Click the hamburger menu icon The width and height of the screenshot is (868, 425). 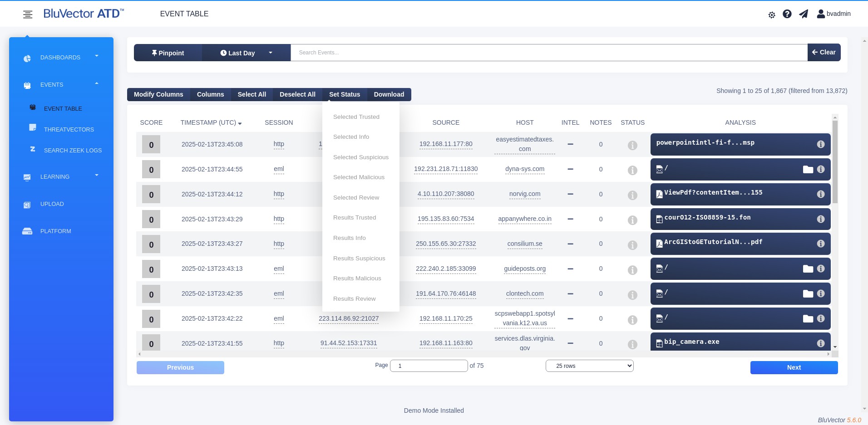click(28, 15)
